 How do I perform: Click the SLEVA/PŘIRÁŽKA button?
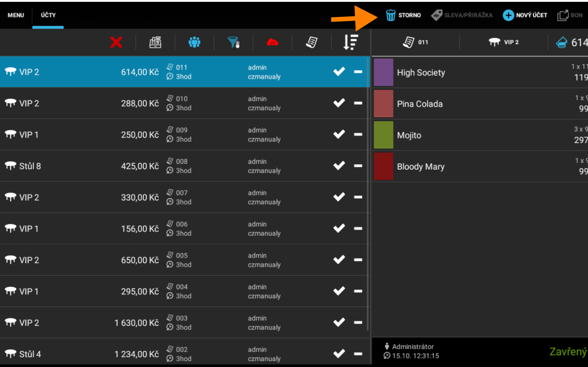coord(462,15)
